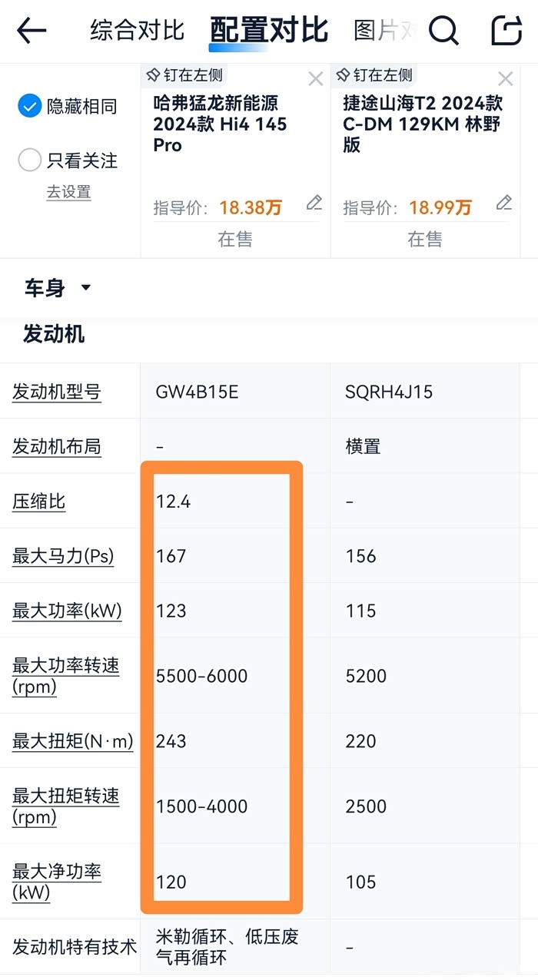Switch to the 综合对比 tab
The height and width of the screenshot is (980, 538).
click(x=137, y=31)
